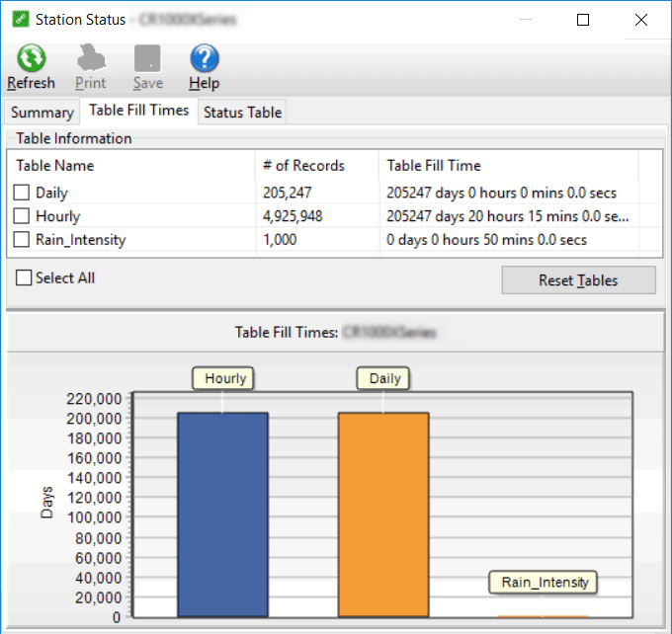Viewport: 672px width, 634px height.
Task: Check the Hourly table checkbox
Action: pos(22,216)
